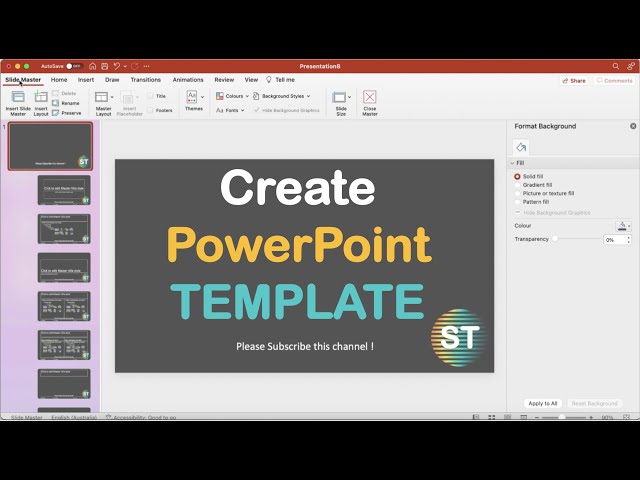Zoom out with the minus icon

537,418
